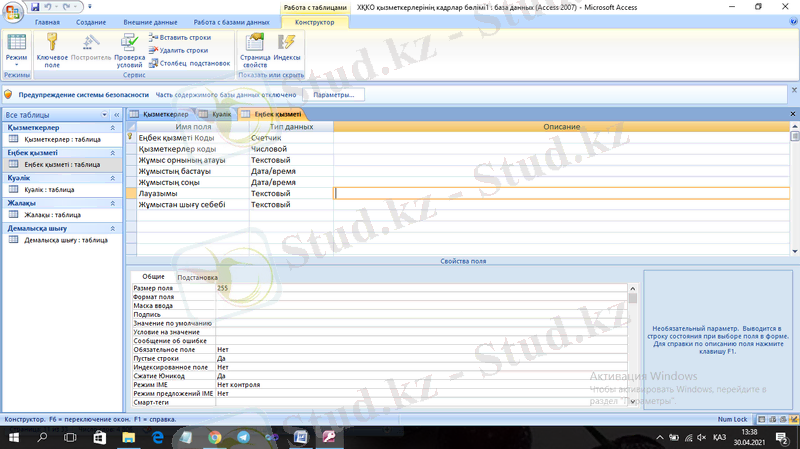Open the Индексы indexes window
Image resolution: width=800 pixels, height=449 pixels.
tap(287, 46)
